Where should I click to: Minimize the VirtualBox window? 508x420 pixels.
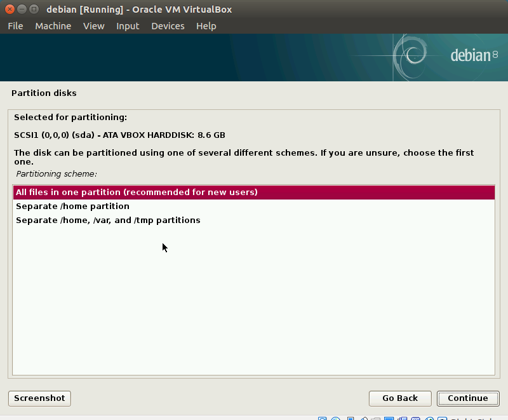(22, 10)
